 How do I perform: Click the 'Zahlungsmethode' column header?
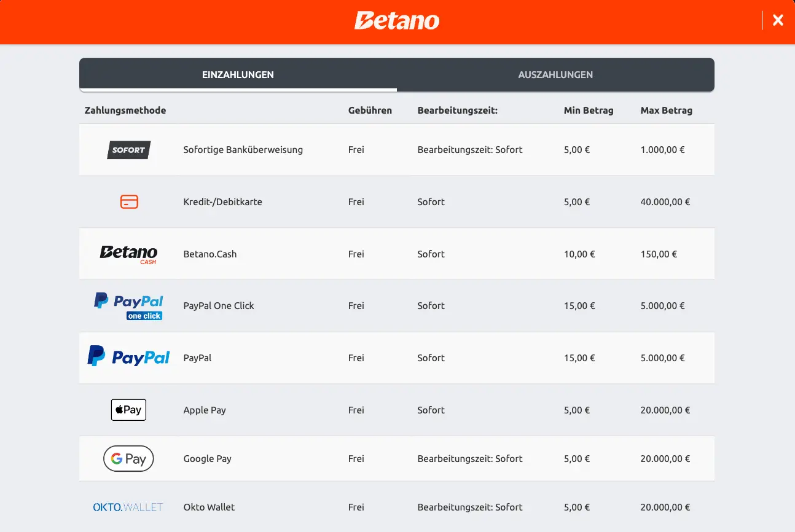click(125, 111)
